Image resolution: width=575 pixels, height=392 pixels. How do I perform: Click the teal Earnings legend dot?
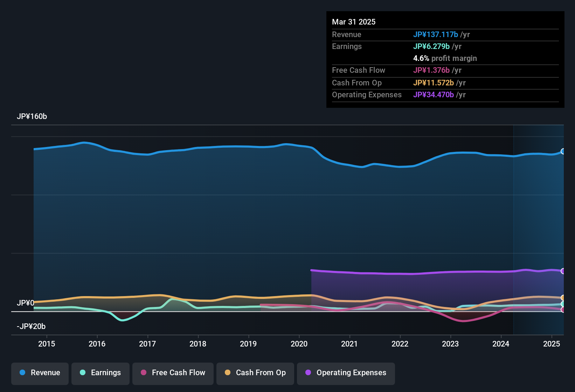[83, 373]
